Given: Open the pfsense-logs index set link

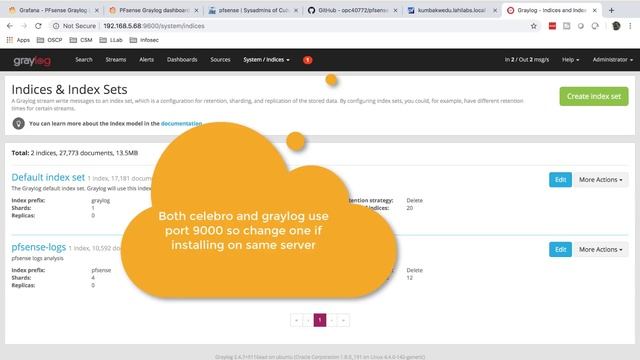Looking at the screenshot, I should [39, 247].
